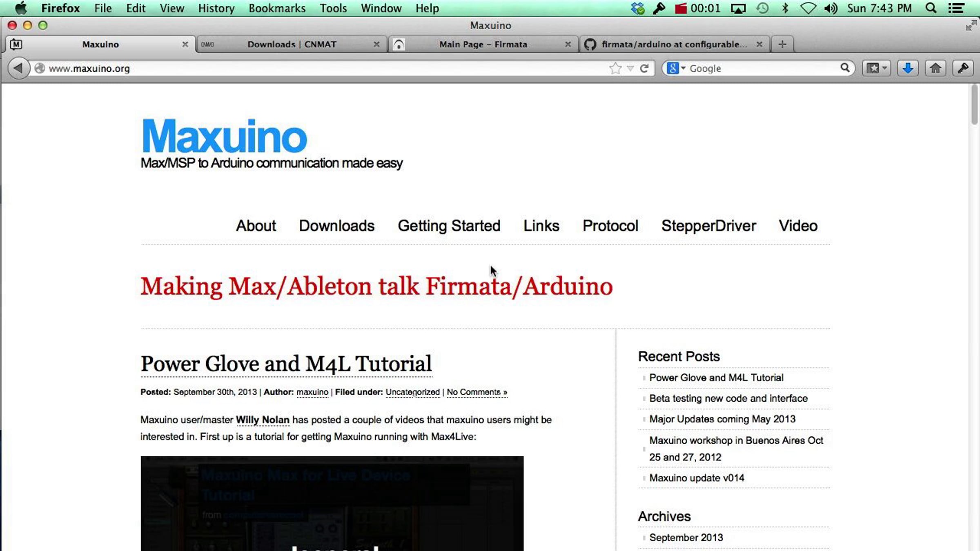Viewport: 980px width, 551px height.
Task: Switch to Downloads | CNMAT tab
Action: pyautogui.click(x=291, y=44)
